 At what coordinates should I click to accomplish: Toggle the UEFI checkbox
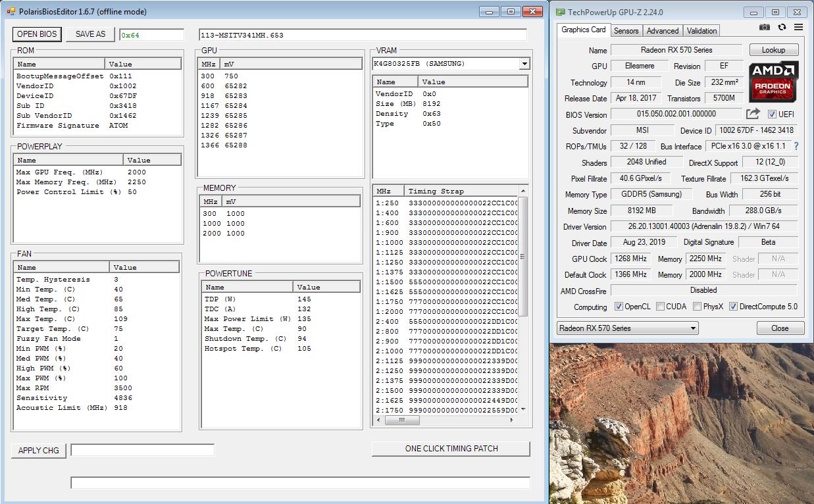772,114
